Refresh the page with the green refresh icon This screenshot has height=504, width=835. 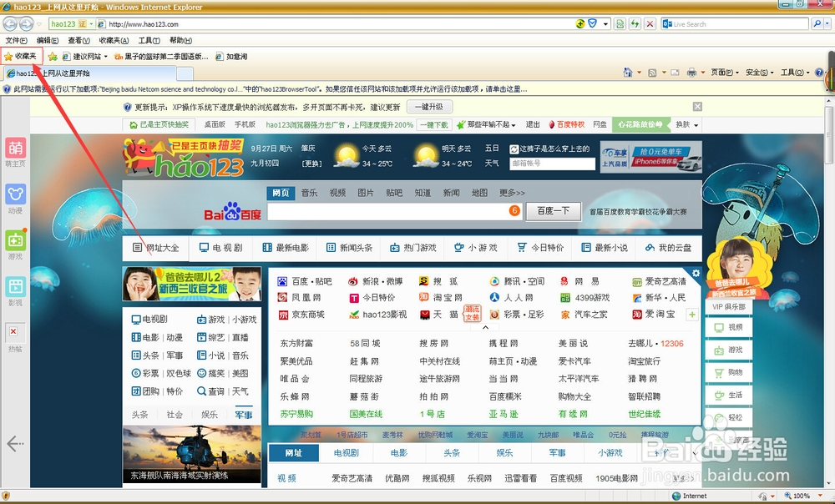(635, 24)
